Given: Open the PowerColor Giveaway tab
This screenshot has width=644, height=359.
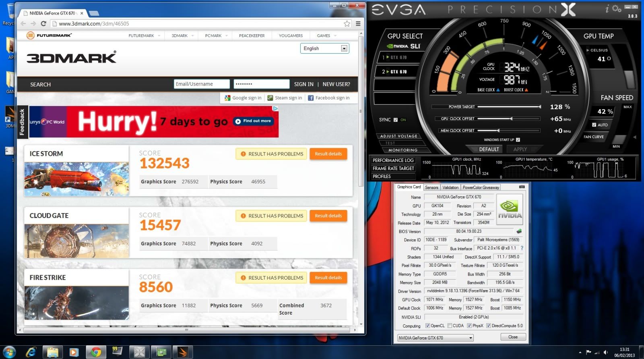Looking at the screenshot, I should click(x=481, y=187).
